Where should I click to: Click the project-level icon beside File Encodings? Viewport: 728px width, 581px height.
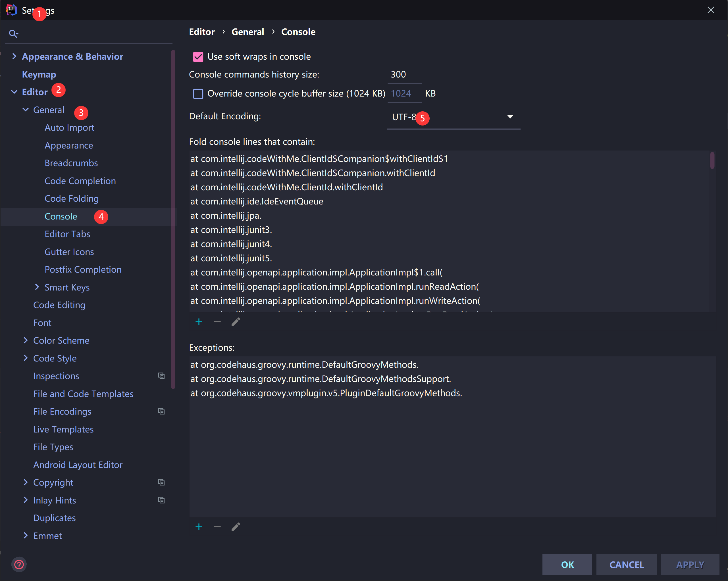click(161, 411)
